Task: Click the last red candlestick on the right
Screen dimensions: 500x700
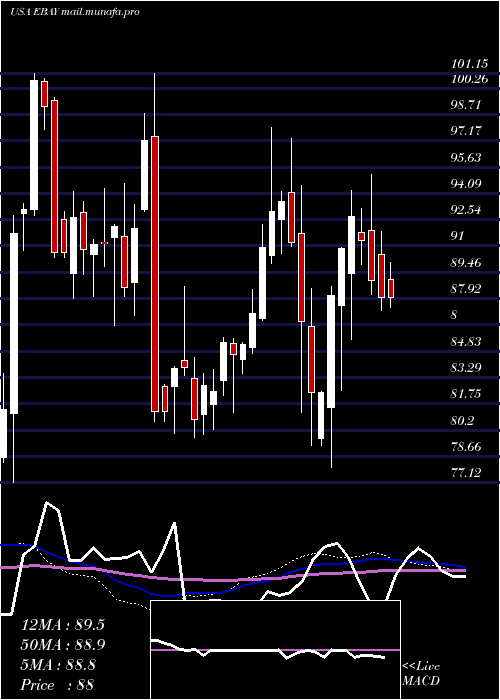Action: pyautogui.click(x=391, y=288)
